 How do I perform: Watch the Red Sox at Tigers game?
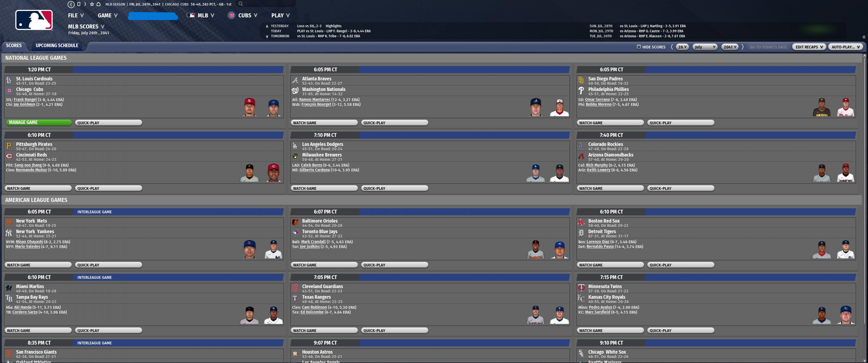(610, 265)
